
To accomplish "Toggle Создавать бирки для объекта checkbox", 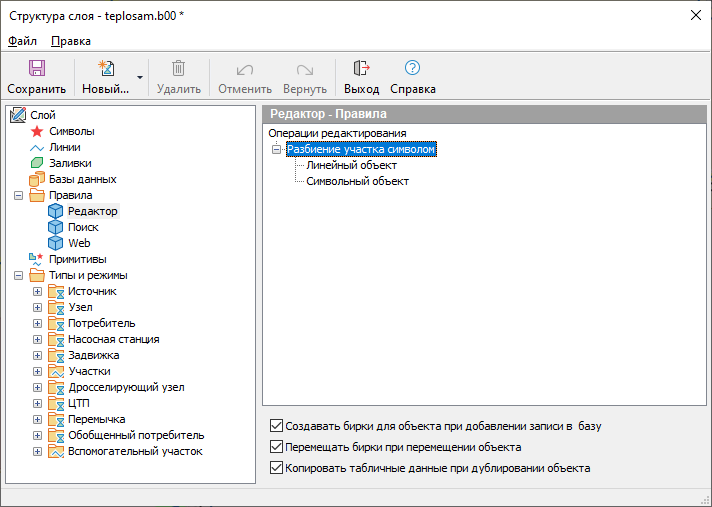I will coord(277,426).
